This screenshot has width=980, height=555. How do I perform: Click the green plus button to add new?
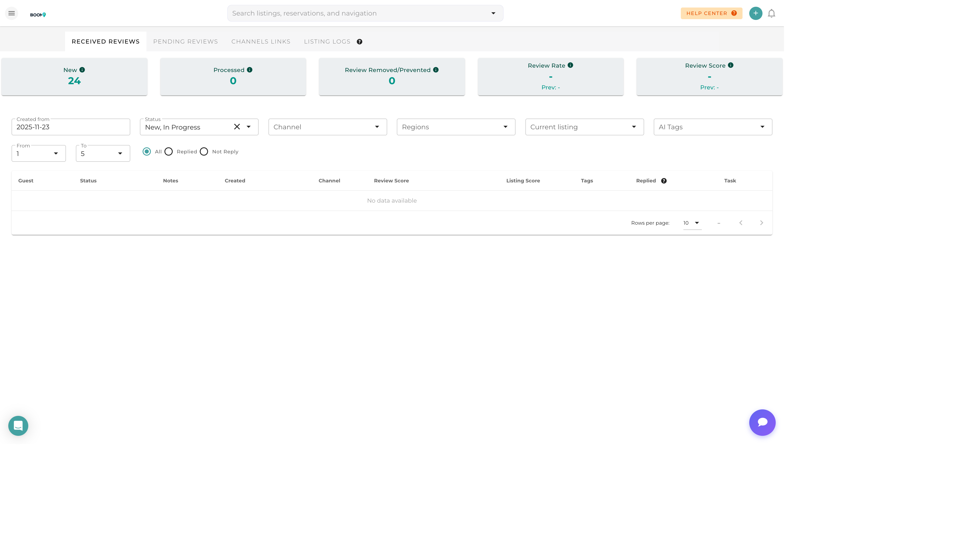click(x=755, y=13)
